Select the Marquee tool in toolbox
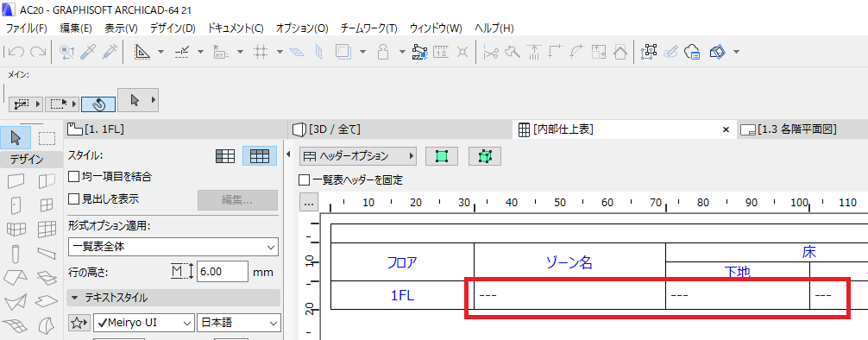This screenshot has height=340, width=868. pos(47,137)
